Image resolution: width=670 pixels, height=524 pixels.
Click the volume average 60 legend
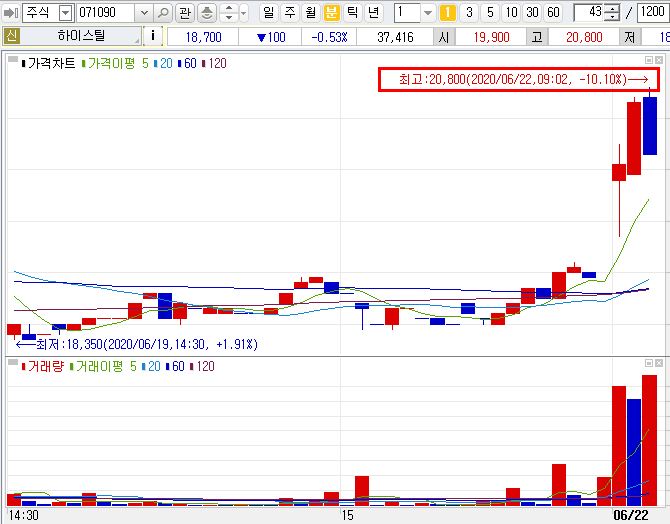[175, 366]
